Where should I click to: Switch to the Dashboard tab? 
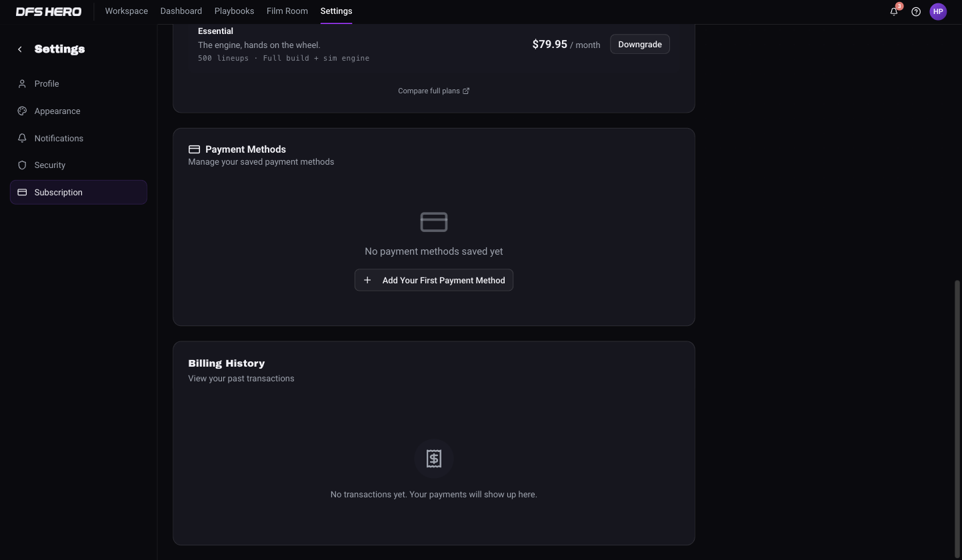[x=181, y=11]
